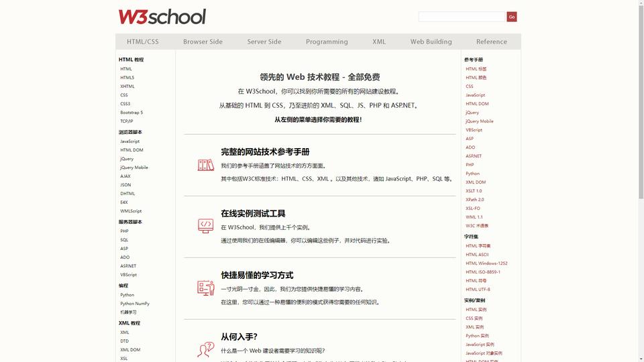The height and width of the screenshot is (362, 644).
Task: Open 机器学习 tutorial link
Action: [128, 312]
